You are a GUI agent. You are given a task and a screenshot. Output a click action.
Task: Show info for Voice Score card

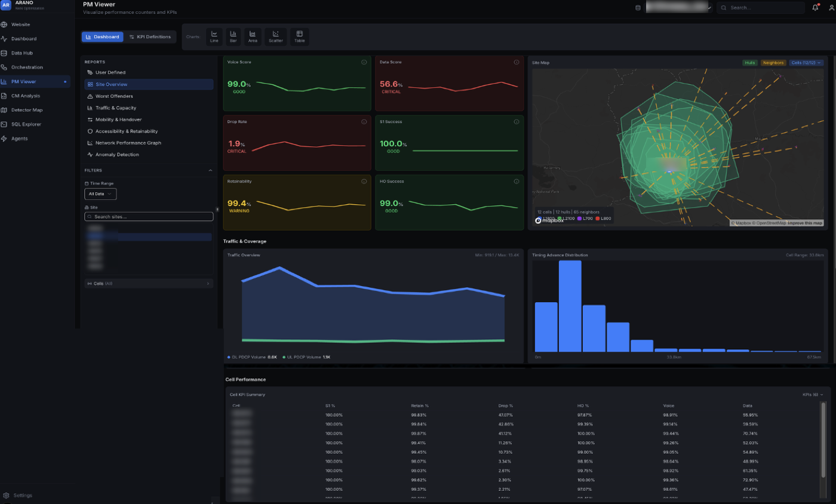364,62
